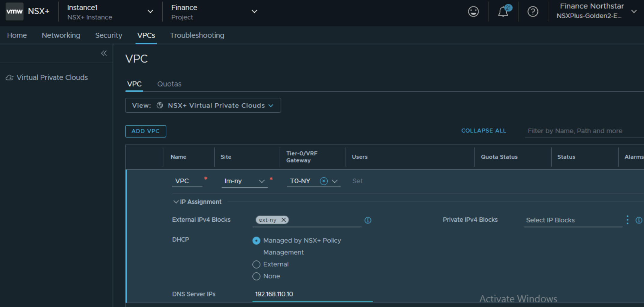The width and height of the screenshot is (644, 307).
Task: Click the Site column header
Action: pyautogui.click(x=226, y=157)
